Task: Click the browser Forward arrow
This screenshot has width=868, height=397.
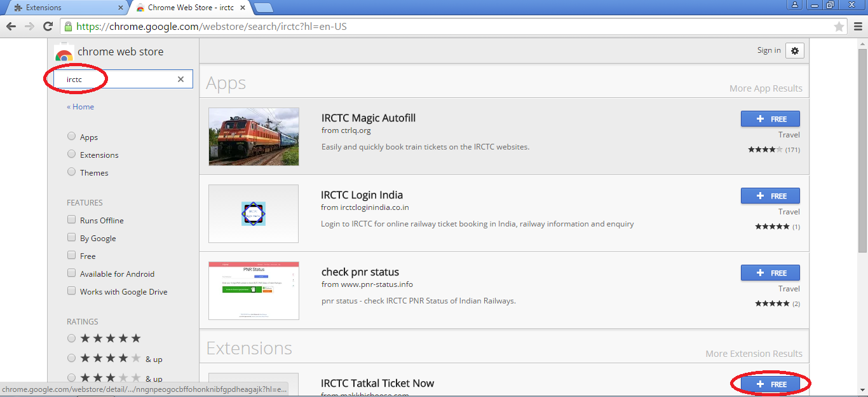Action: coord(29,26)
